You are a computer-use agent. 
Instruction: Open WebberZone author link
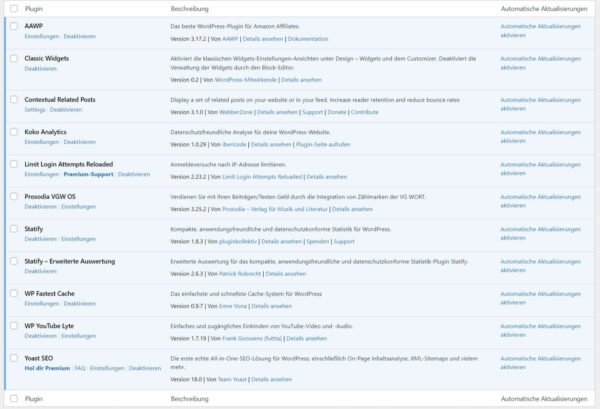236,112
